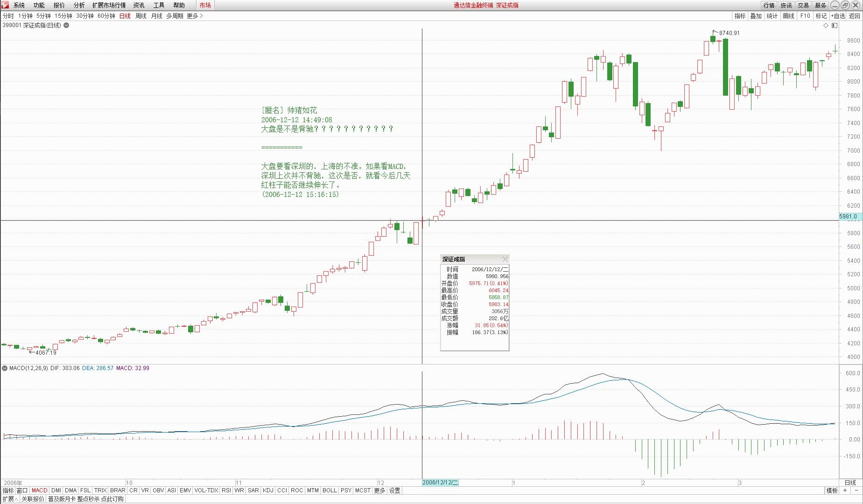Screen dimensions: 863x504
Task: Close the 深证成指 quote popup
Action: (505, 259)
